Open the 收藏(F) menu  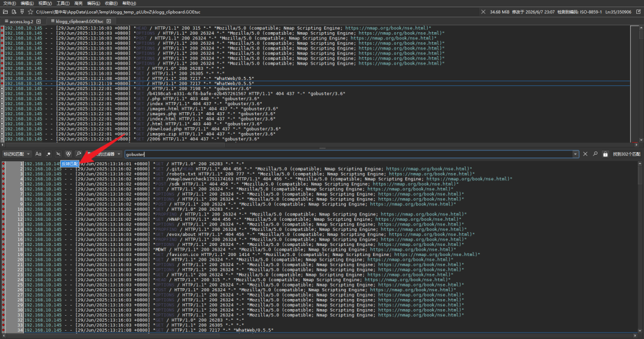(x=112, y=4)
